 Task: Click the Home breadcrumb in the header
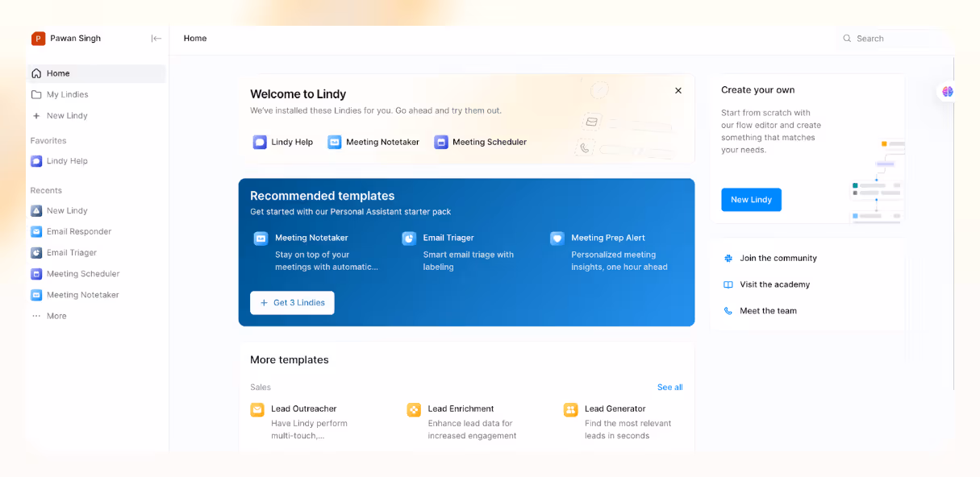[195, 39]
